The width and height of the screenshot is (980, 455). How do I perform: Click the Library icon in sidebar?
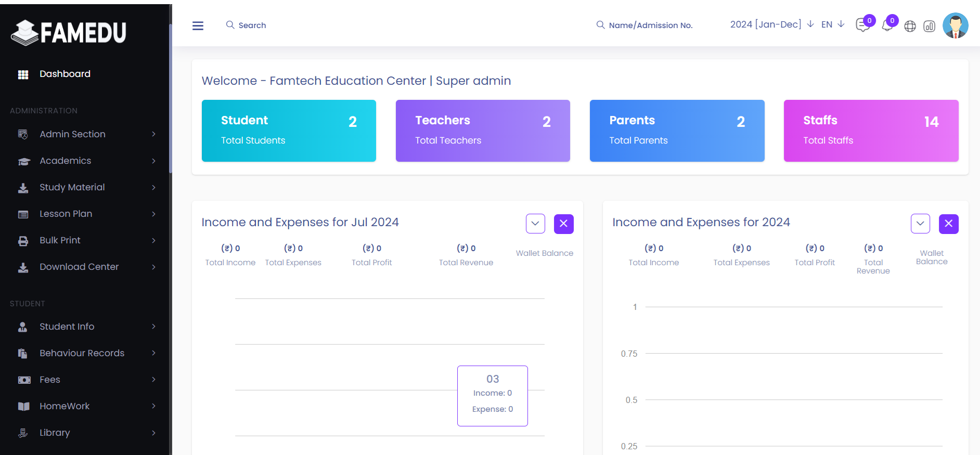coord(23,433)
